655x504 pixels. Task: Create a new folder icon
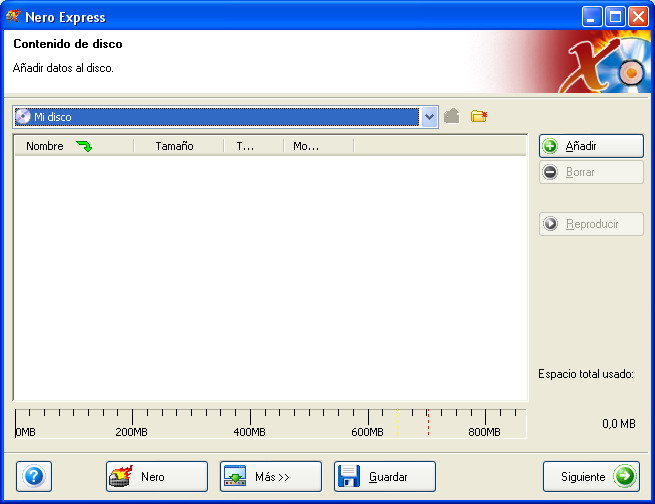point(479,116)
